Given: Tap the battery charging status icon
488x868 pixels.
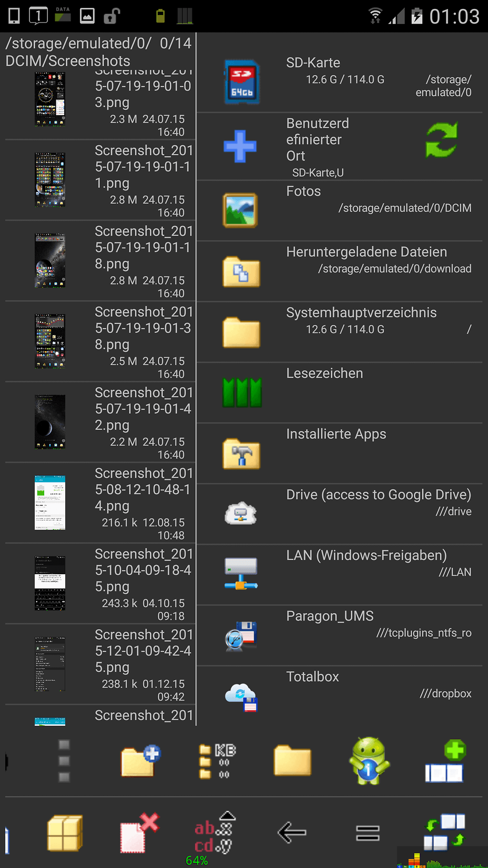Looking at the screenshot, I should tap(416, 16).
